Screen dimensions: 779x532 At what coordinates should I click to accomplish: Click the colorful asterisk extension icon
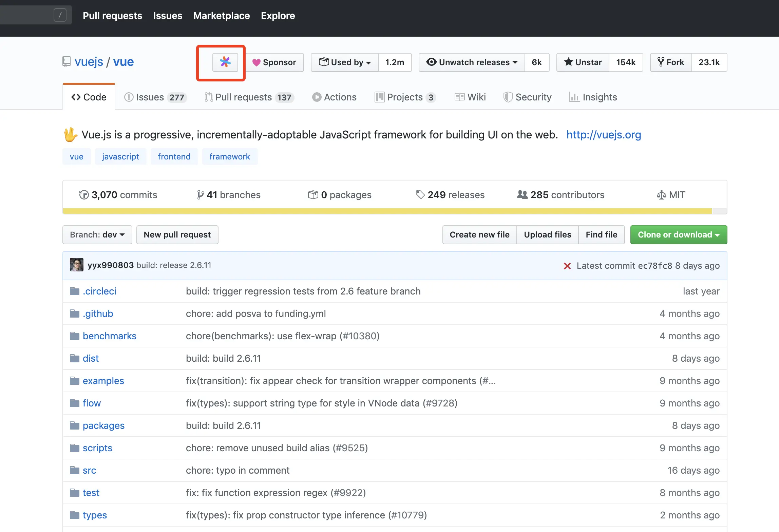click(225, 62)
